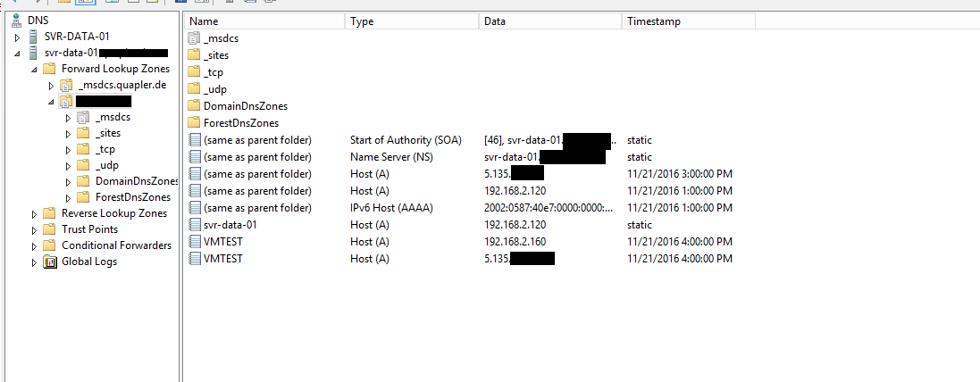980x382 pixels.
Task: Select the DNS root node icon
Action: (17, 20)
